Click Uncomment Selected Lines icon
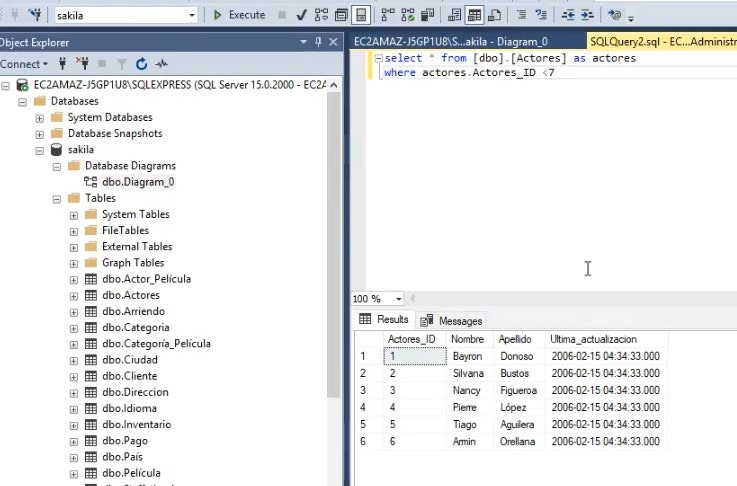Screen dimensions: 737x486 (x=541, y=15)
